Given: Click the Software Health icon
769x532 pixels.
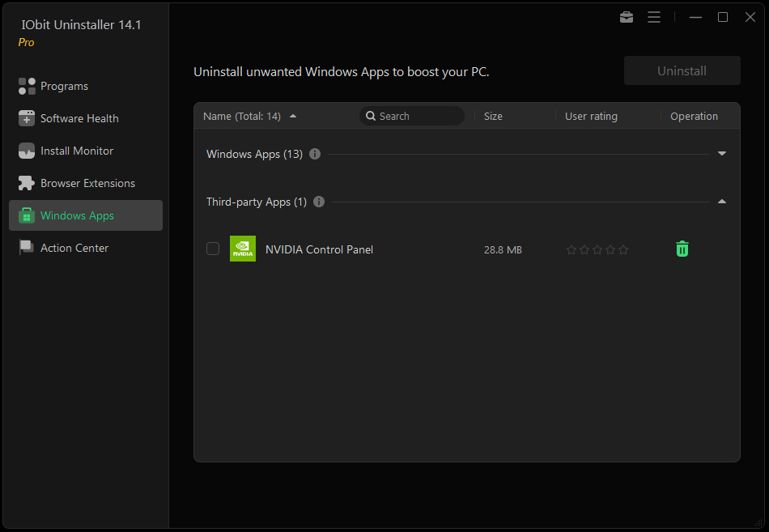Looking at the screenshot, I should [27, 118].
